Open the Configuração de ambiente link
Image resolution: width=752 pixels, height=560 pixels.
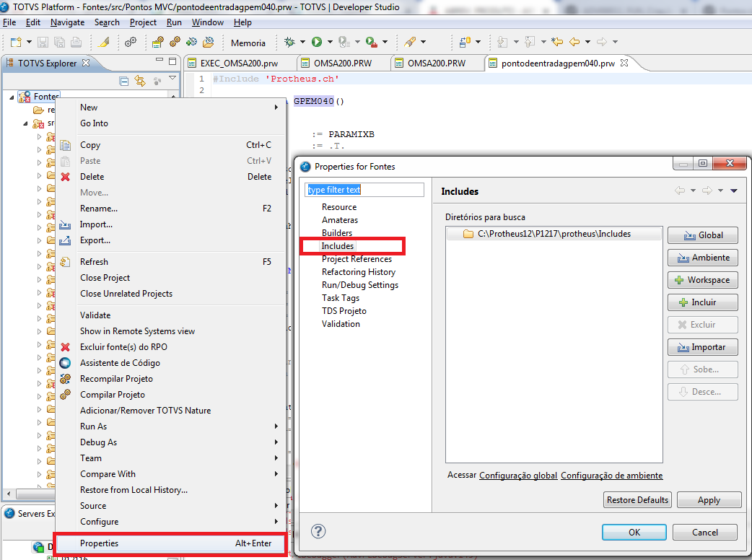[x=611, y=475]
